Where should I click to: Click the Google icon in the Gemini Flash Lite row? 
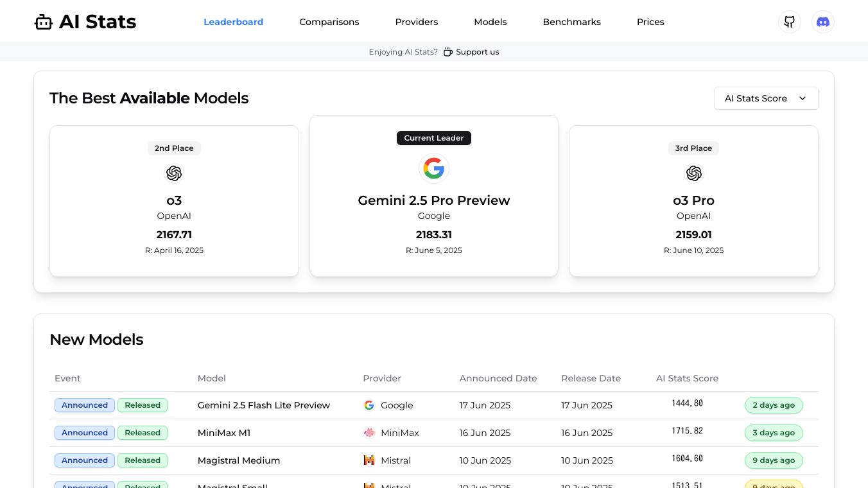click(369, 405)
